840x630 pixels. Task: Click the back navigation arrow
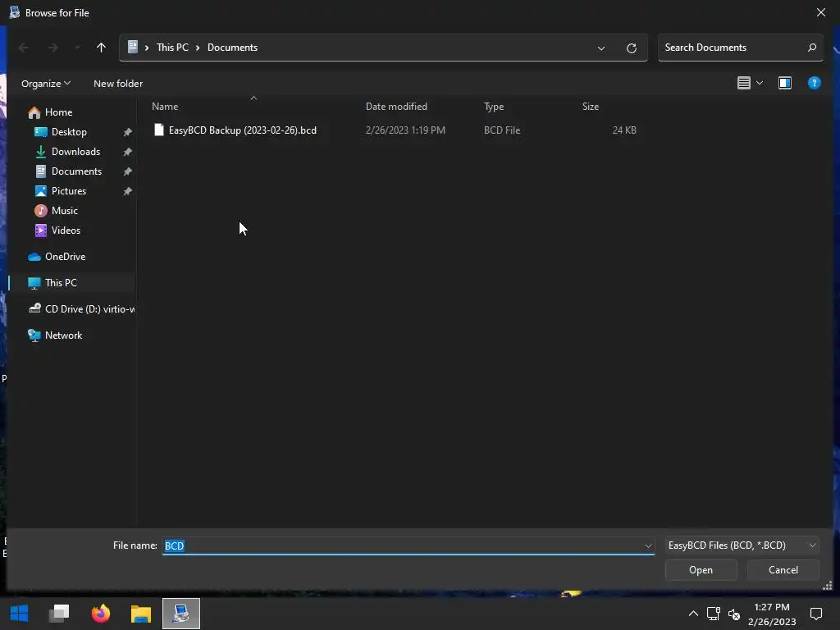coord(24,48)
